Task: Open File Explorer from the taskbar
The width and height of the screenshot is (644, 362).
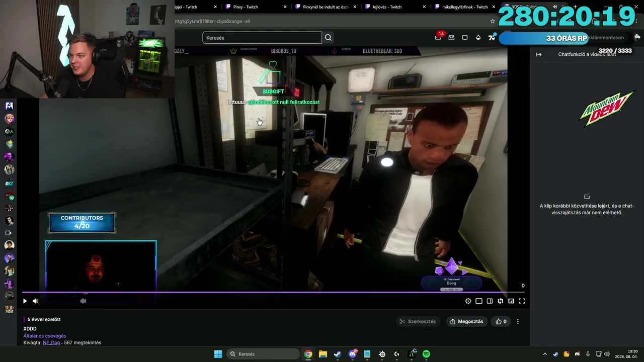Action: click(323, 354)
